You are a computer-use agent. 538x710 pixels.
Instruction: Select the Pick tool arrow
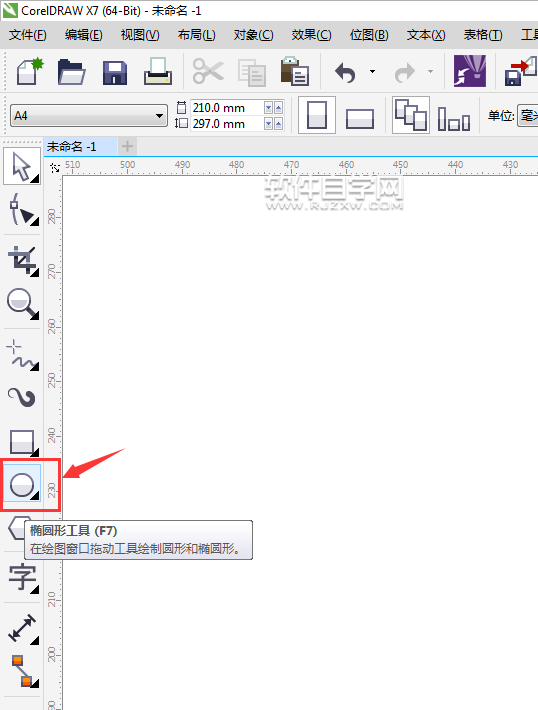point(22,167)
